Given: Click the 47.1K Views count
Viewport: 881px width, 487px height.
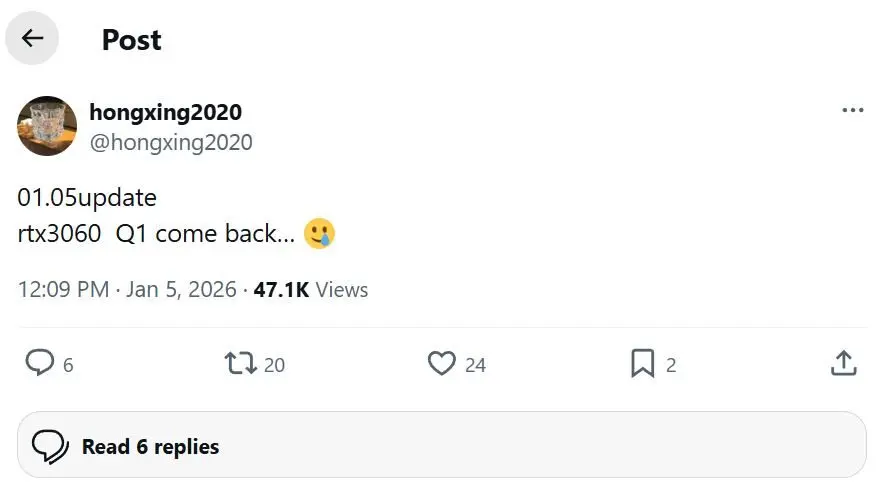Looking at the screenshot, I should pyautogui.click(x=311, y=290).
